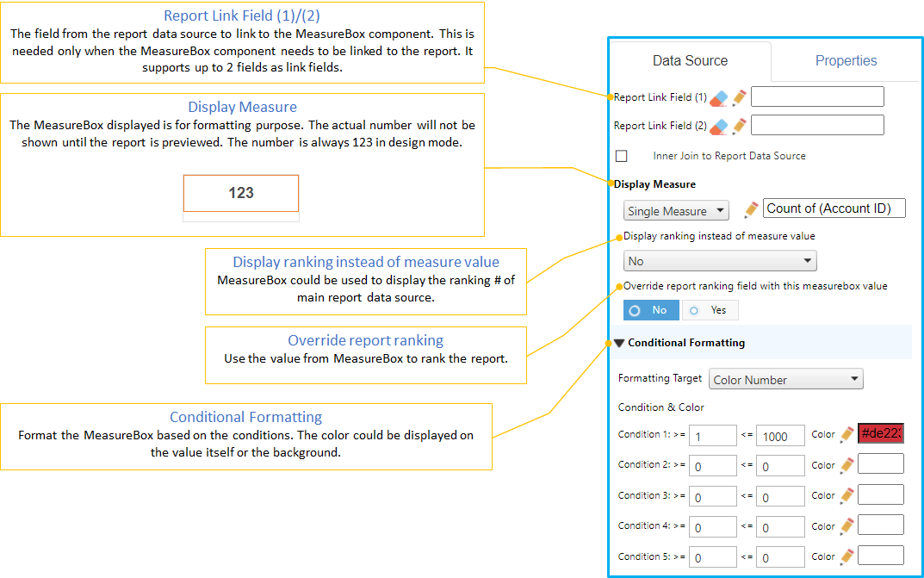The image size is (924, 578).
Task: Switch to the Properties tab
Action: [846, 60]
